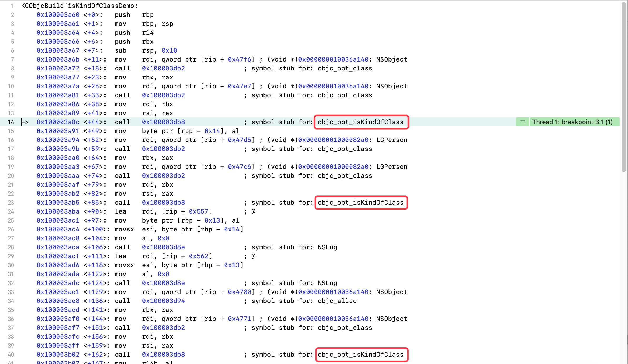This screenshot has width=628, height=364.
Task: Click first boxed objc_opt_isKindOfClass symbol
Action: tap(361, 122)
